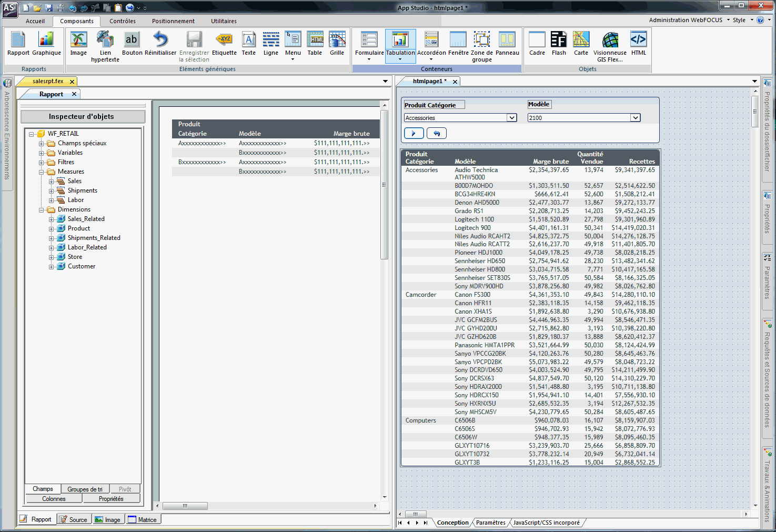Screen dimensions: 776x532
Task: Expand the Filtres folder
Action: 41,162
